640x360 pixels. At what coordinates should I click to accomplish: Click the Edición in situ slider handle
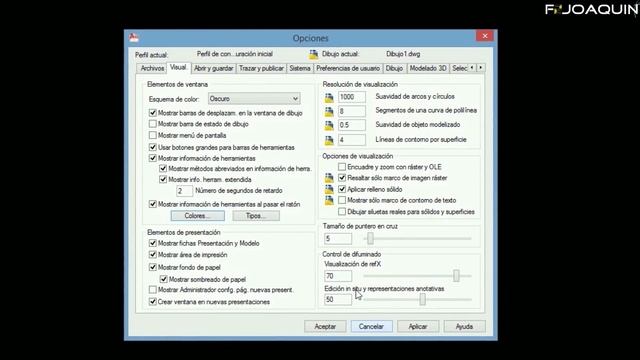[x=422, y=300]
